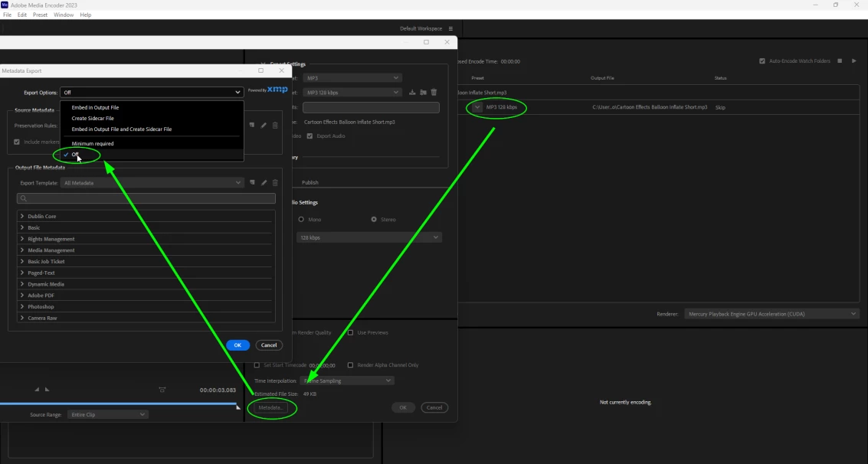Click the Stop Queue square icon
The height and width of the screenshot is (464, 868).
[x=840, y=60]
